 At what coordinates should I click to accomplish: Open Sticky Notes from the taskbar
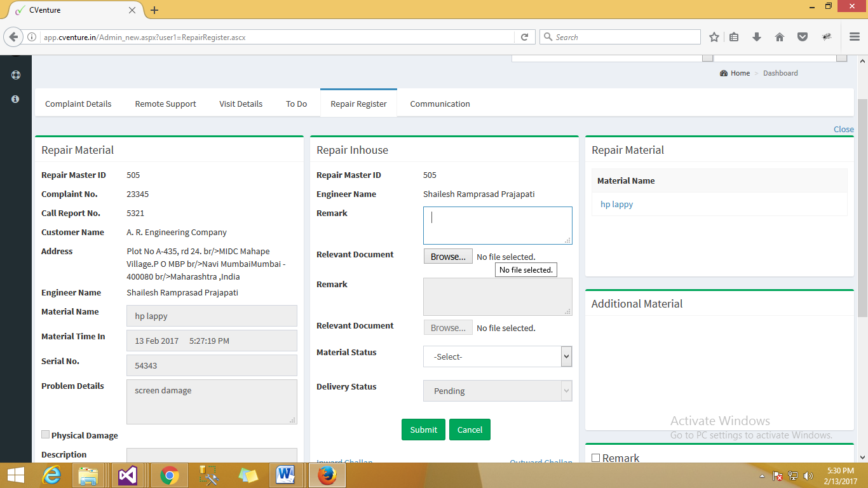pos(248,475)
